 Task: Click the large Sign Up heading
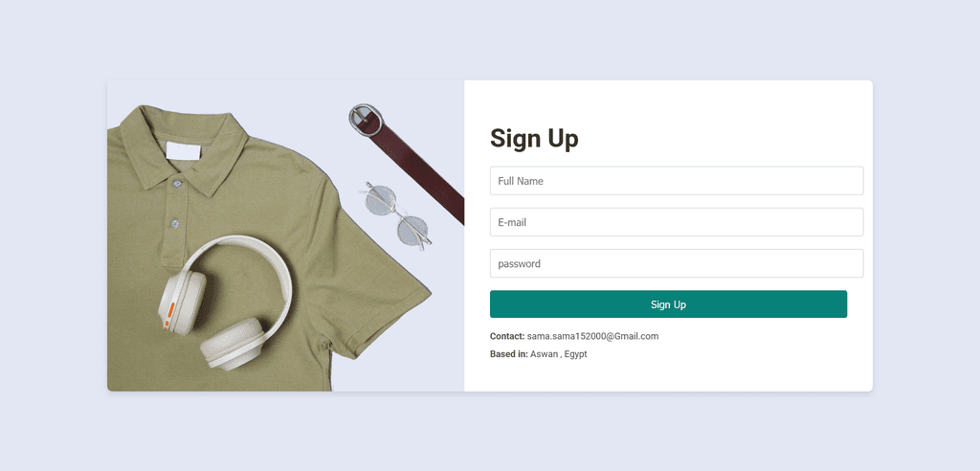click(x=534, y=138)
